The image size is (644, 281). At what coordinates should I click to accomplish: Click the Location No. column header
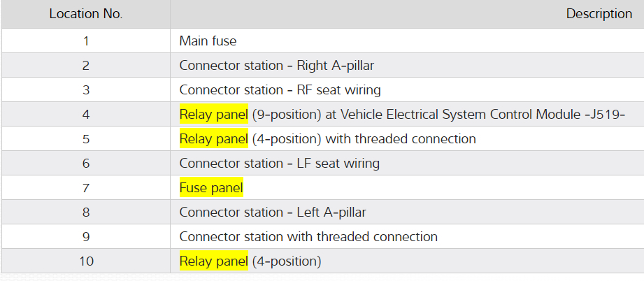click(86, 14)
